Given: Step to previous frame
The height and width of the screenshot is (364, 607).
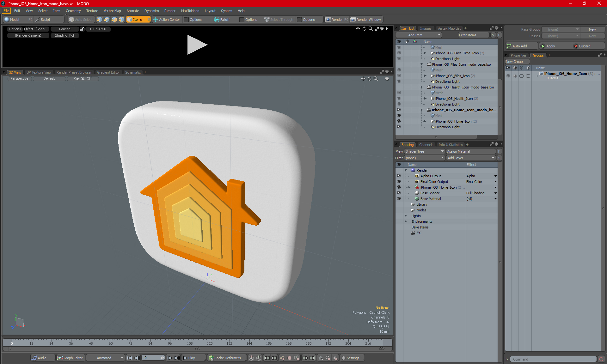Looking at the screenshot, I should click(137, 358).
